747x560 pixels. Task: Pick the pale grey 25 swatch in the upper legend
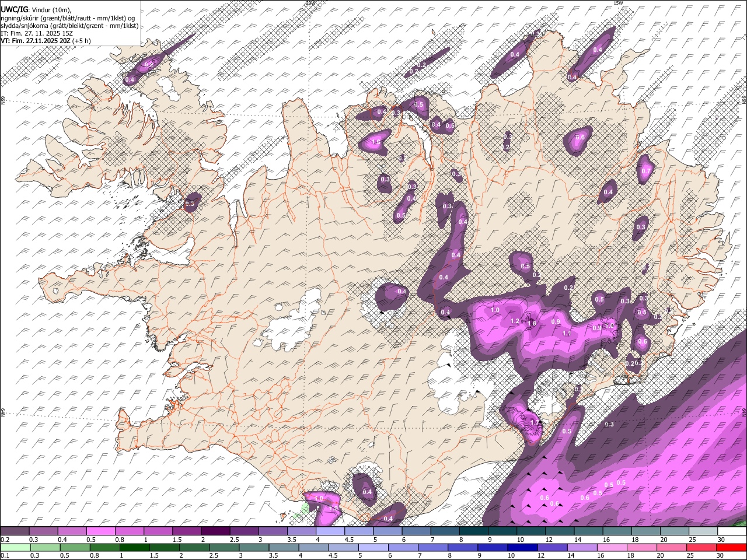click(704, 531)
